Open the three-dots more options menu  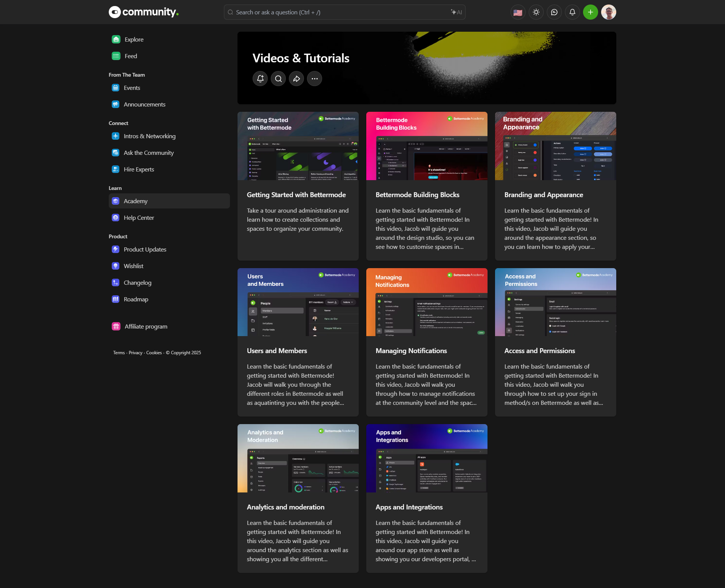[315, 79]
